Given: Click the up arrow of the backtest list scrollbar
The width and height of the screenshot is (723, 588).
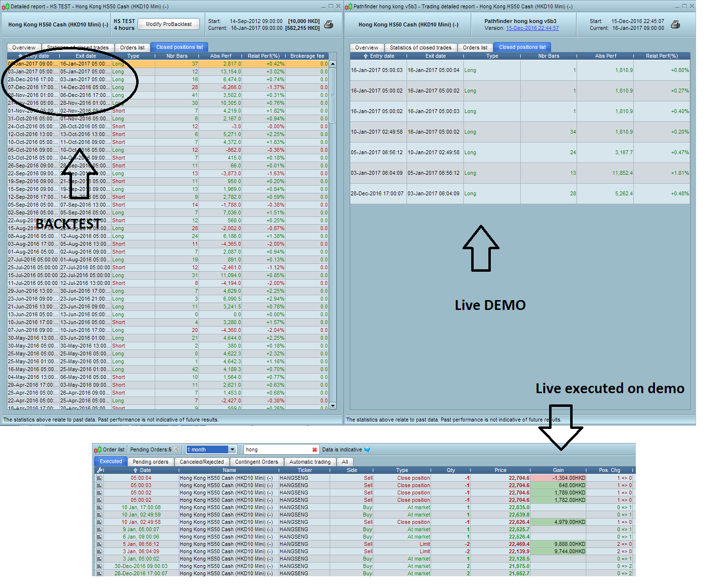Looking at the screenshot, I should [333, 64].
